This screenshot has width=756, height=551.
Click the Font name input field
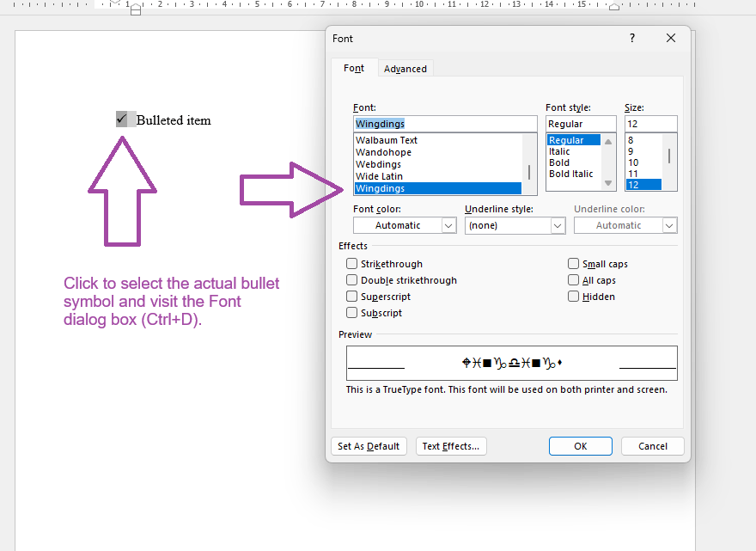click(x=445, y=124)
